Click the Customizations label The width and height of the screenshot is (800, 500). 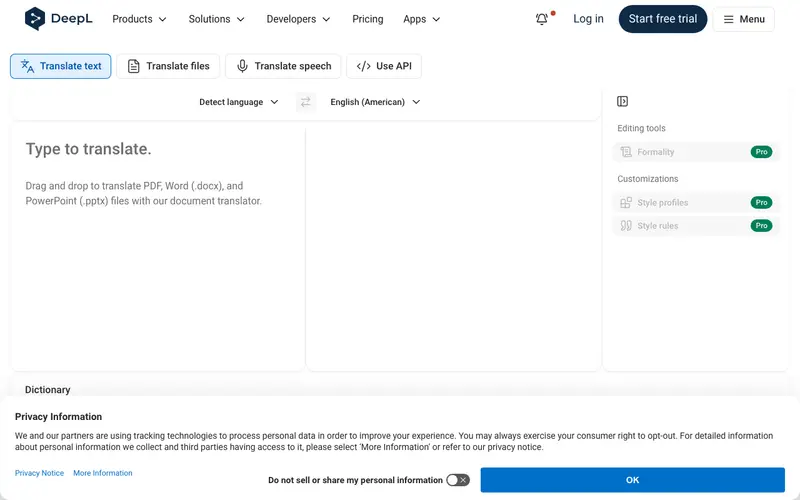pyautogui.click(x=647, y=179)
